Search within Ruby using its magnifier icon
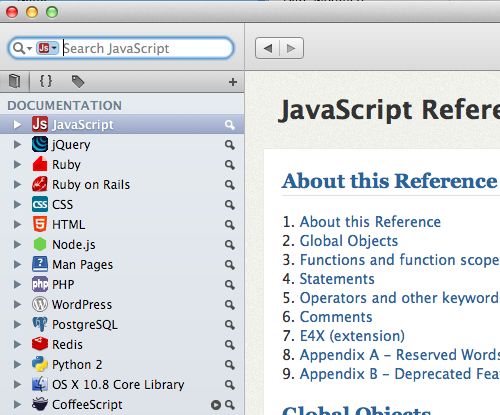The height and width of the screenshot is (415, 500). point(230,165)
